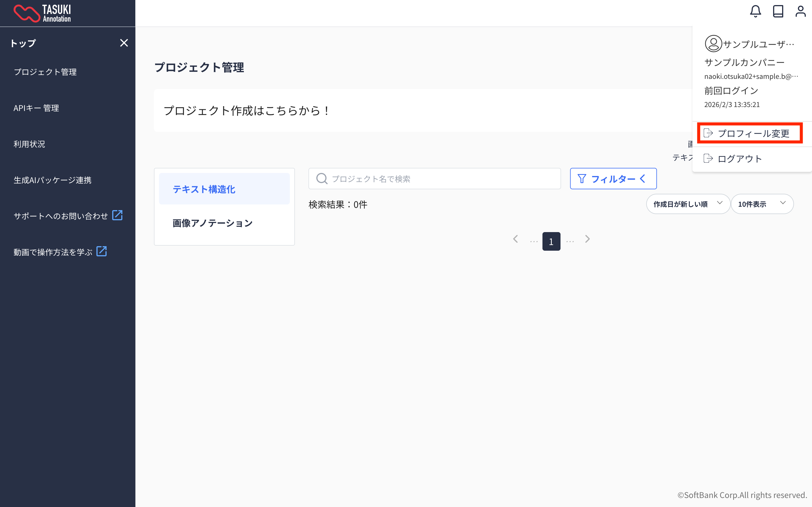Click the TASUKI Annotation logo
This screenshot has height=507, width=812.
tap(42, 14)
